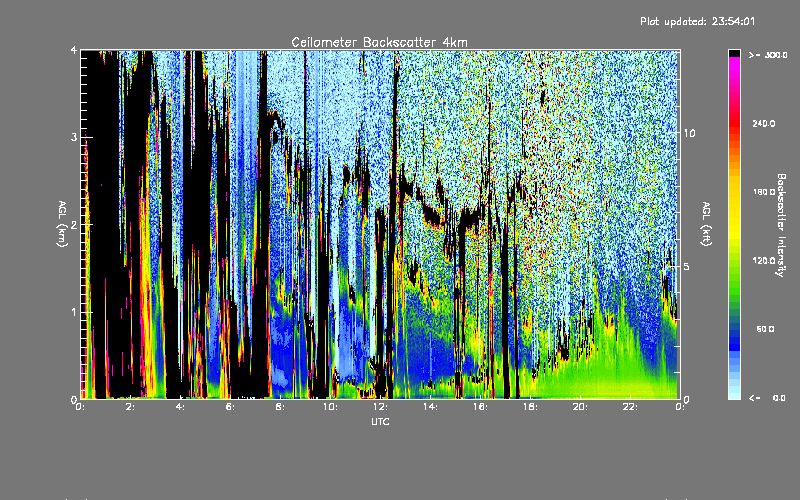Viewport: 800px width, 500px height.
Task: Click the "0" kft tick on AGL (kft) axis
Action: coord(687,399)
